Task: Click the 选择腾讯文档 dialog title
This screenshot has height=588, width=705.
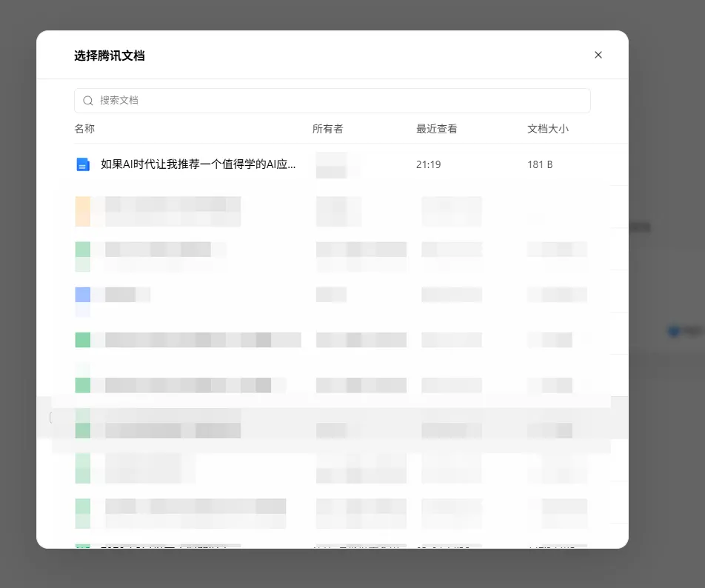Action: tap(110, 56)
